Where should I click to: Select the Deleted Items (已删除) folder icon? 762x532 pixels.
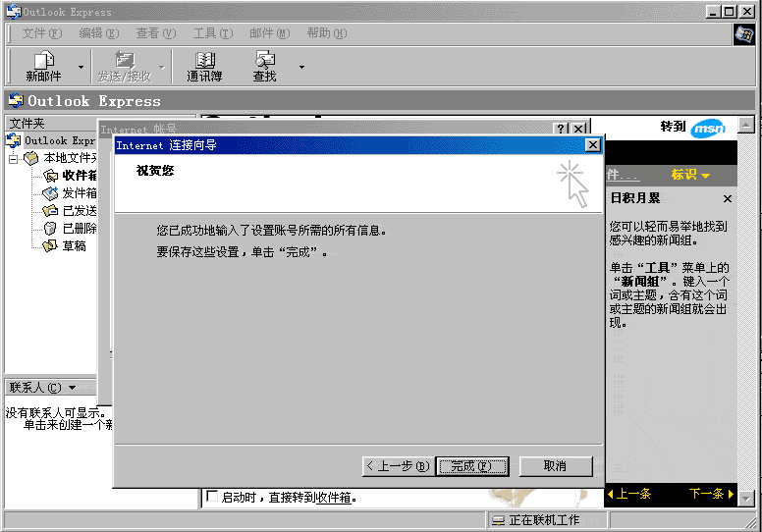pyautogui.click(x=50, y=229)
